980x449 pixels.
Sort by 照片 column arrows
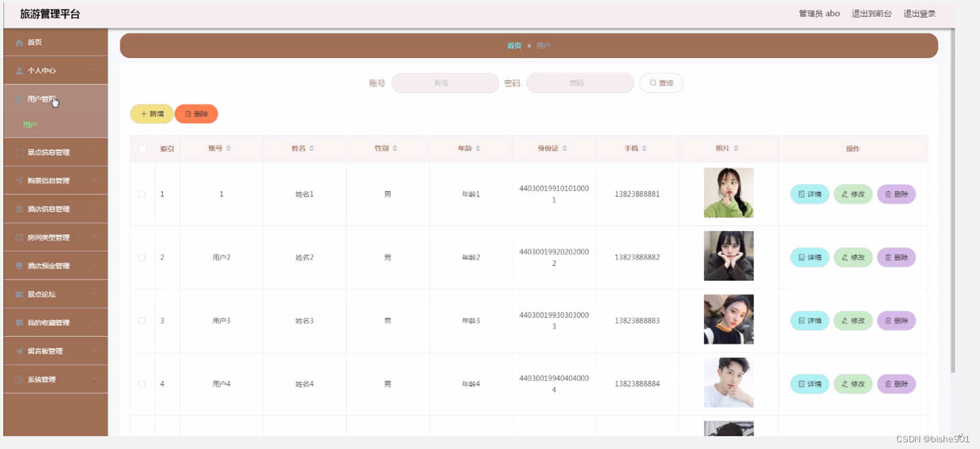pyautogui.click(x=736, y=149)
